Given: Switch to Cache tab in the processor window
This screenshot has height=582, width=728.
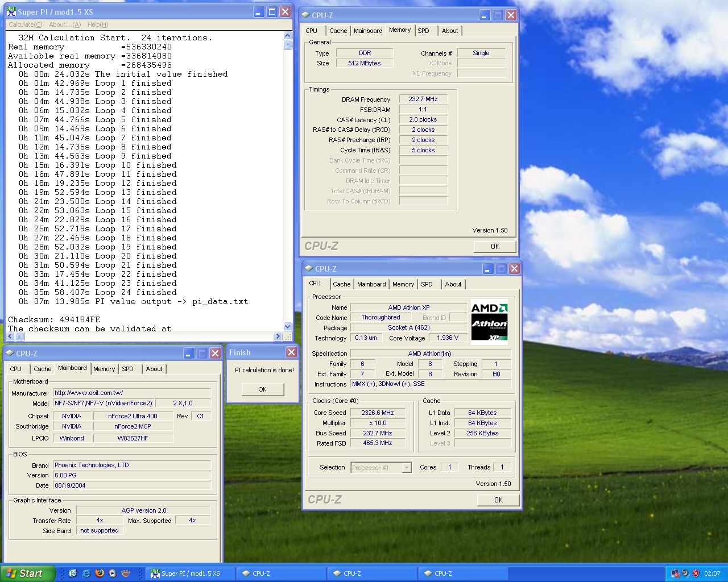Looking at the screenshot, I should [x=341, y=284].
